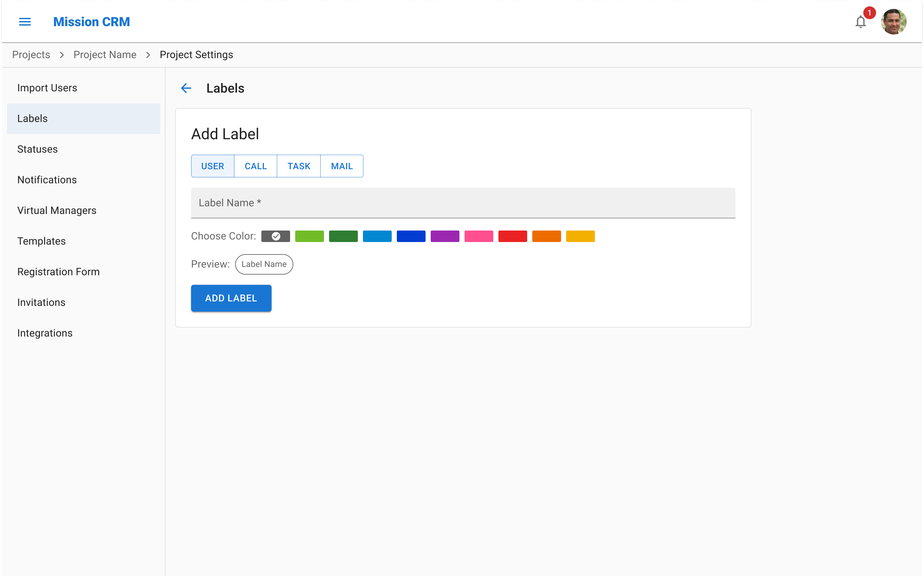The image size is (924, 576).
Task: Click the ADD LABEL button
Action: [231, 298]
